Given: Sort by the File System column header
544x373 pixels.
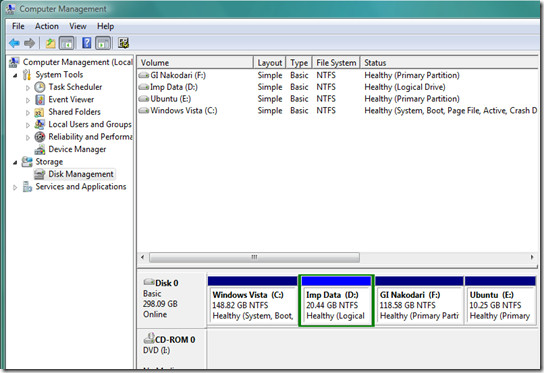Looking at the screenshot, I should tap(336, 63).
